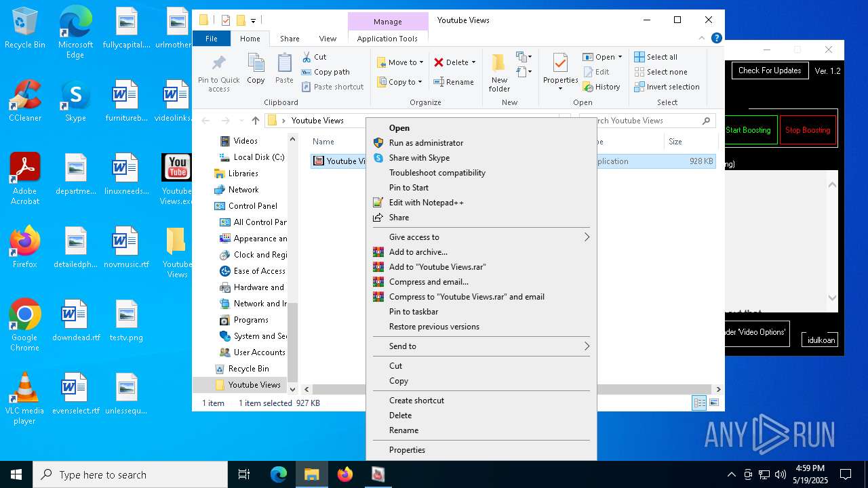This screenshot has height=488, width=868.
Task: Sort by the Size column header
Action: click(690, 142)
